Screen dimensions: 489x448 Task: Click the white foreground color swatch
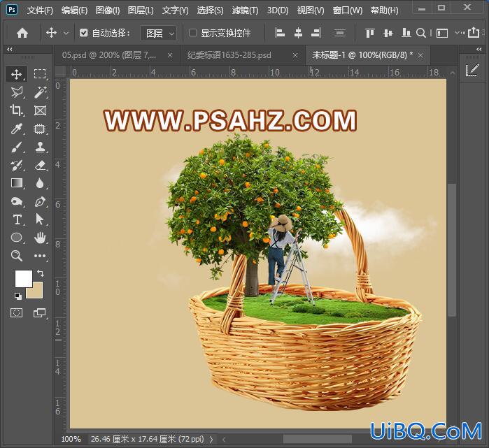click(23, 278)
